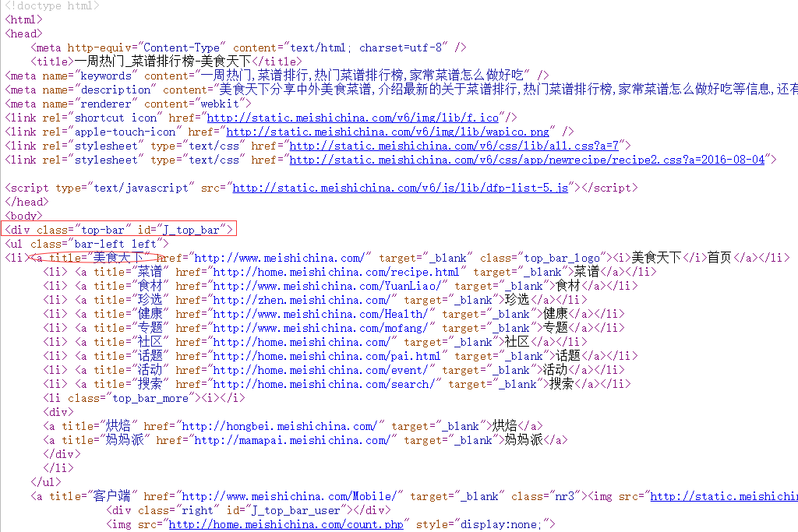Screen dimensions: 798x532
Task: Click the 妈妈派 mamapai anchor line
Action: 305,440
